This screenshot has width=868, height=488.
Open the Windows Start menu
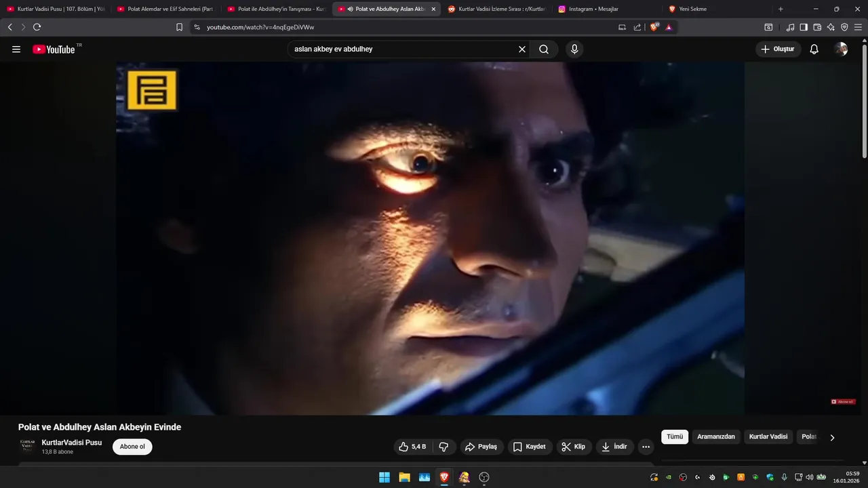pos(384,477)
